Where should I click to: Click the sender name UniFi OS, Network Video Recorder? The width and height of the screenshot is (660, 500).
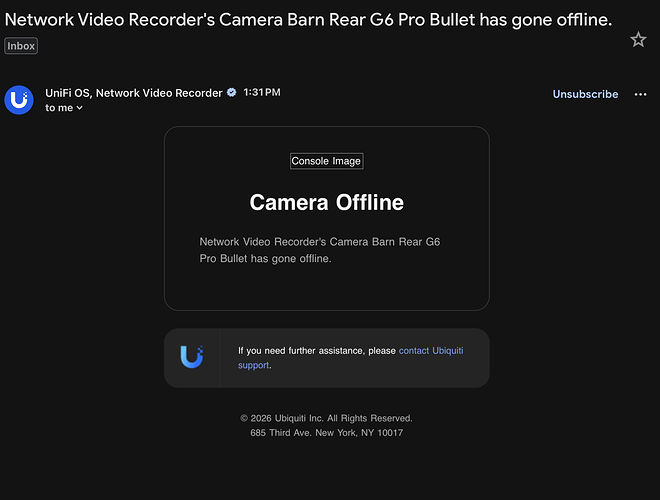[134, 93]
